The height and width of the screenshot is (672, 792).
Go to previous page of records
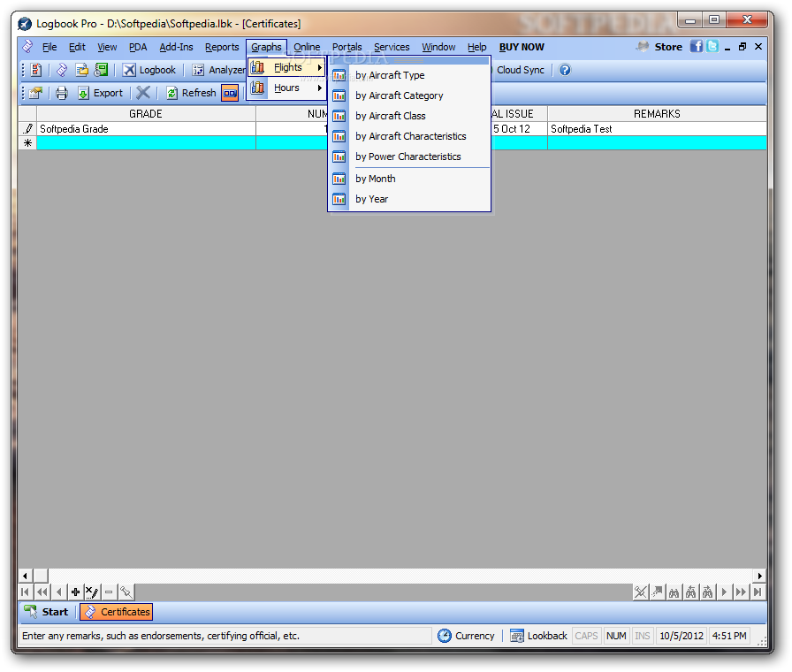42,592
